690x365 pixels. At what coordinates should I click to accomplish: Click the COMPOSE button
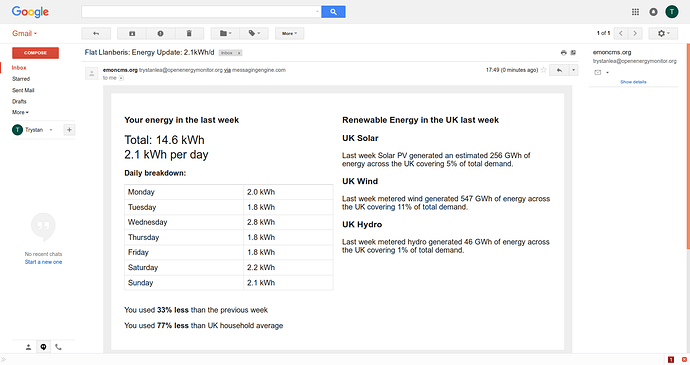click(35, 53)
